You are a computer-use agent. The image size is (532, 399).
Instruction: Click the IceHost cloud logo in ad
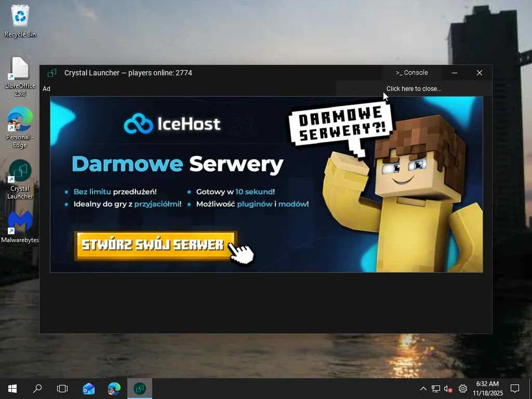[x=138, y=124]
